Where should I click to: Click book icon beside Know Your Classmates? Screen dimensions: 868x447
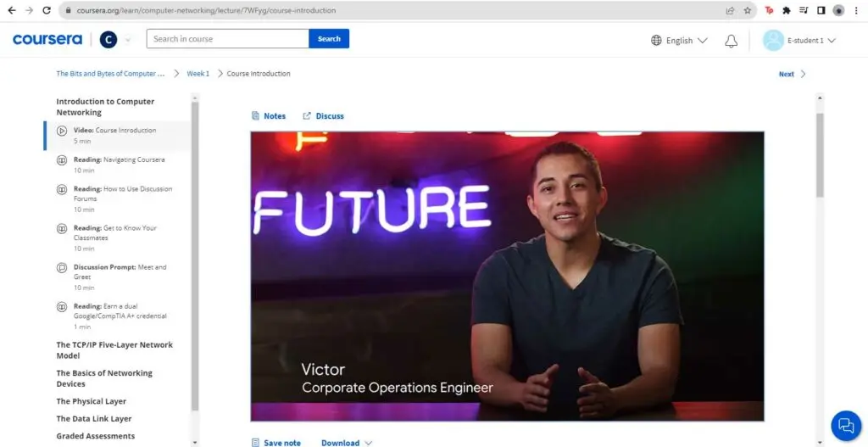tap(61, 228)
